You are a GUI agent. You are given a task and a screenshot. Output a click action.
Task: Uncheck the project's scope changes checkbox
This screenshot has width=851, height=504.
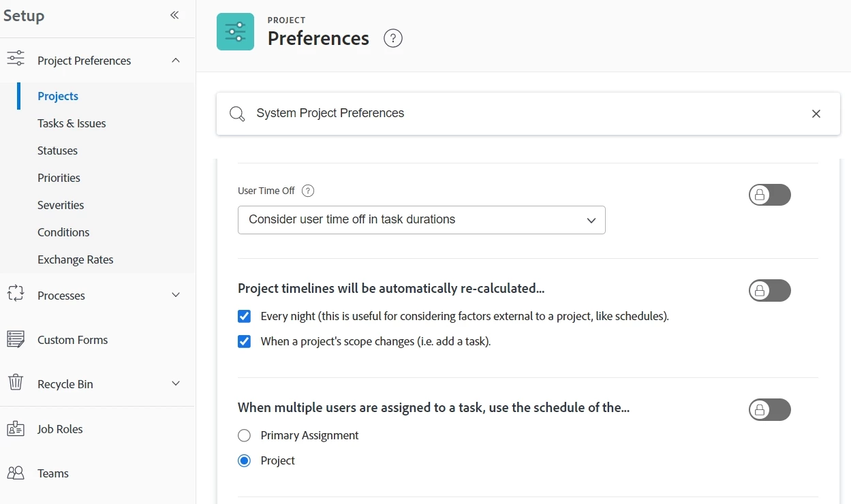pos(245,341)
